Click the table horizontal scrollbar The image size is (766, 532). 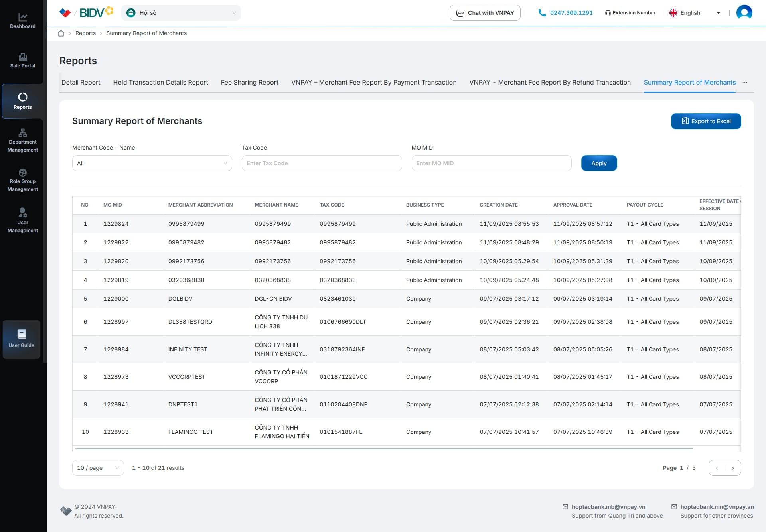(383, 449)
